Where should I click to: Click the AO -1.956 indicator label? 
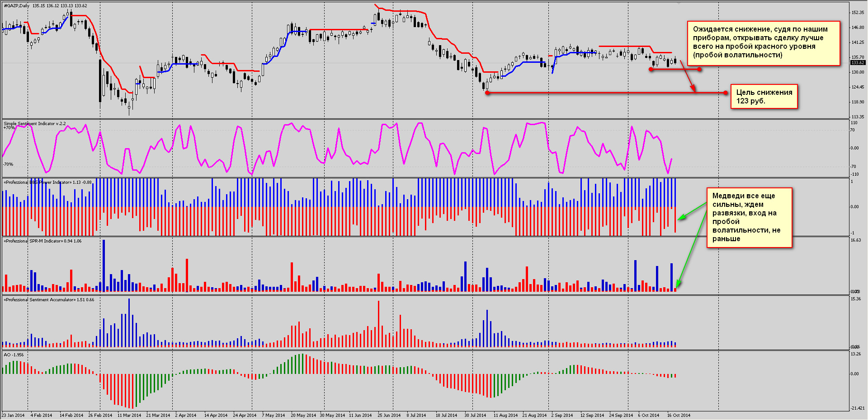click(x=14, y=355)
